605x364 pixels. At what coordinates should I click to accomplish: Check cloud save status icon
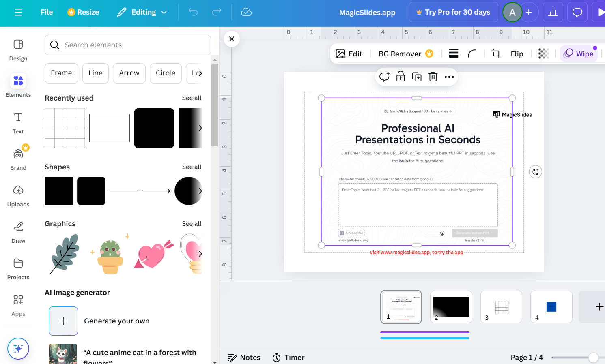tap(246, 12)
